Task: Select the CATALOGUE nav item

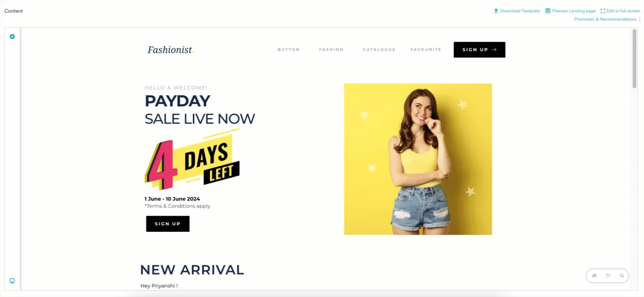Action: click(x=379, y=49)
